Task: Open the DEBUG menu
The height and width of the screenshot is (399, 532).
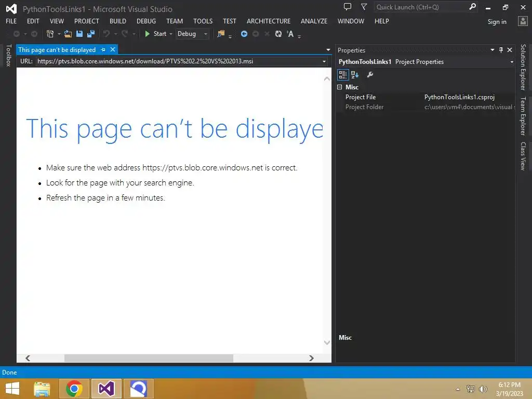Action: coord(146,21)
